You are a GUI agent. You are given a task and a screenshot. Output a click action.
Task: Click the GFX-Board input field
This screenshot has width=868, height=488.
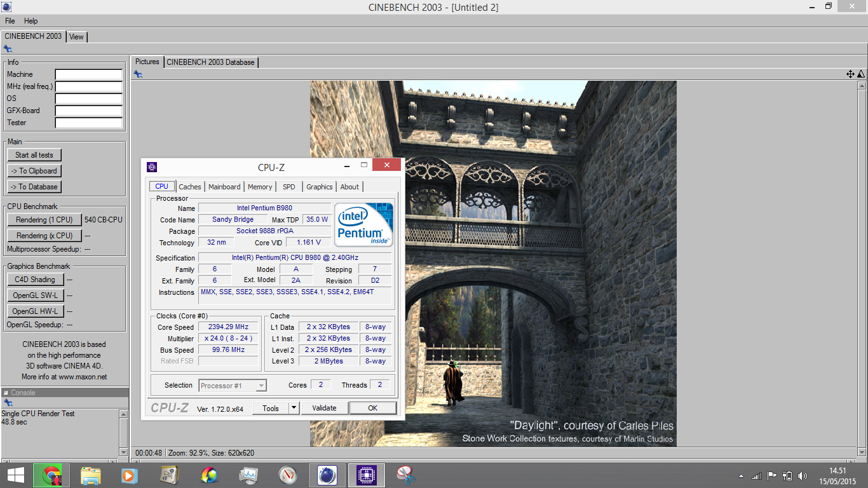[x=89, y=111]
